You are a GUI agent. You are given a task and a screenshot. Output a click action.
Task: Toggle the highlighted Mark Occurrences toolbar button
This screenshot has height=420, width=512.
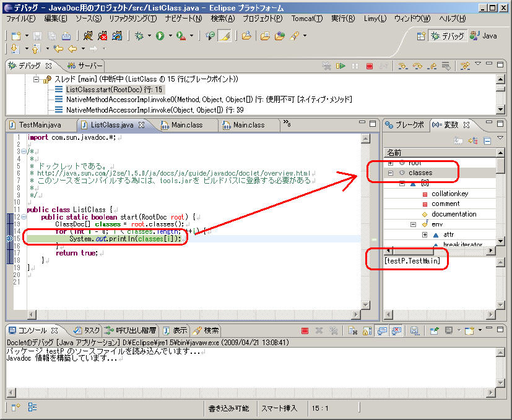(x=225, y=36)
